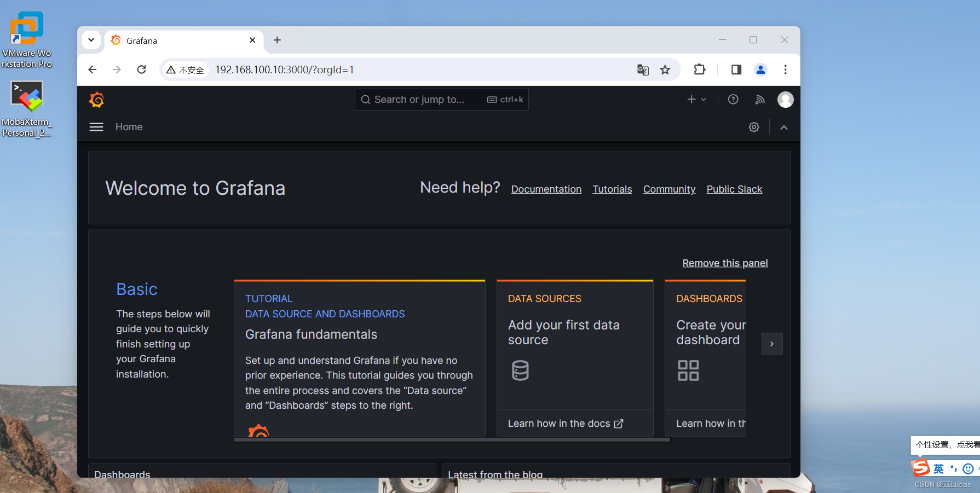
Task: Open the news feed RSS icon
Action: [760, 100]
